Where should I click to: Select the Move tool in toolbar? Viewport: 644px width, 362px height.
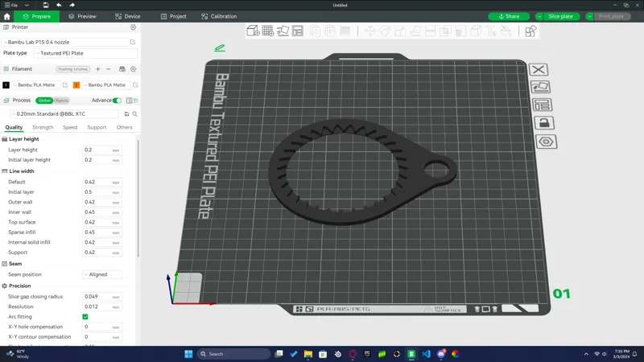click(370, 31)
